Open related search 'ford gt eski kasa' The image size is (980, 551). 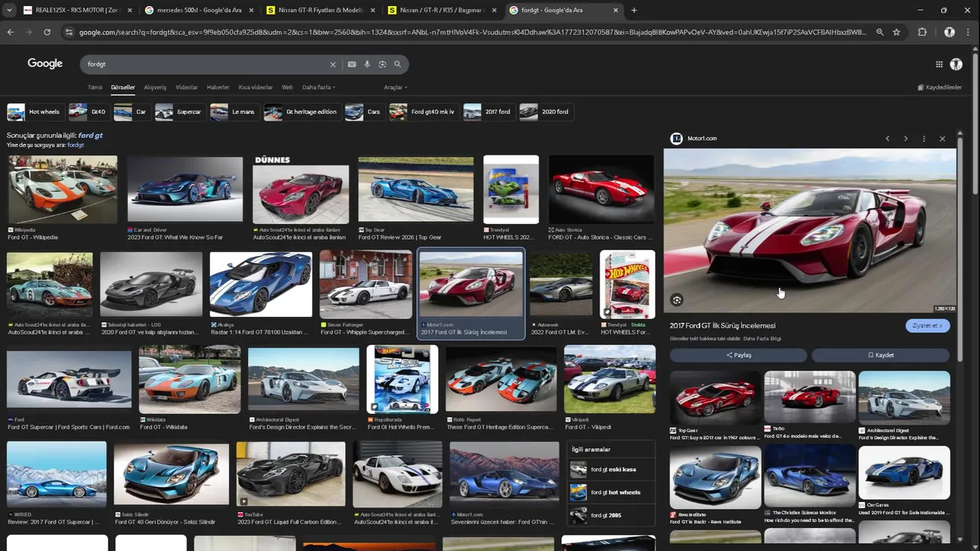pos(612,470)
